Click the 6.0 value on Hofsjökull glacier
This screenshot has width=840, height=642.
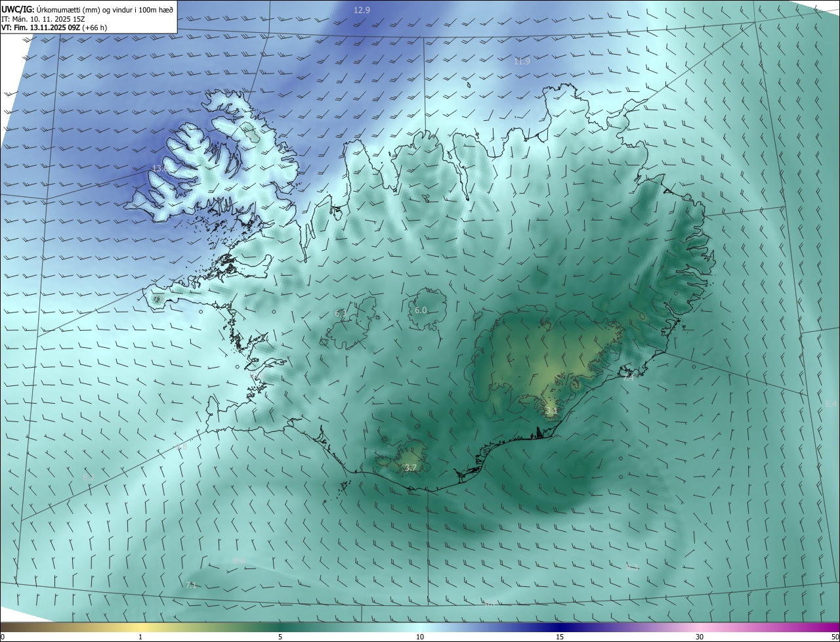421,310
